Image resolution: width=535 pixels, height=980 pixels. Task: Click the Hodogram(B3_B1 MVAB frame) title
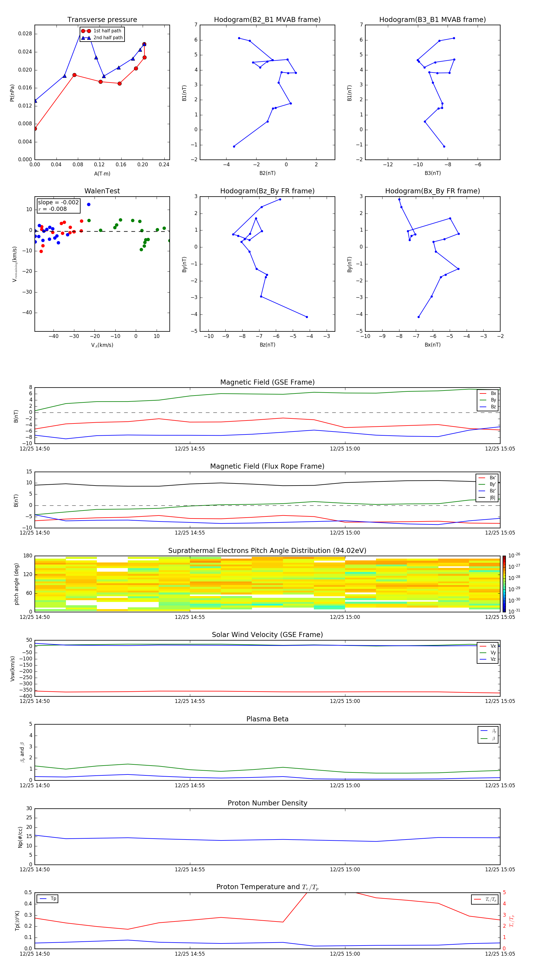432,20
